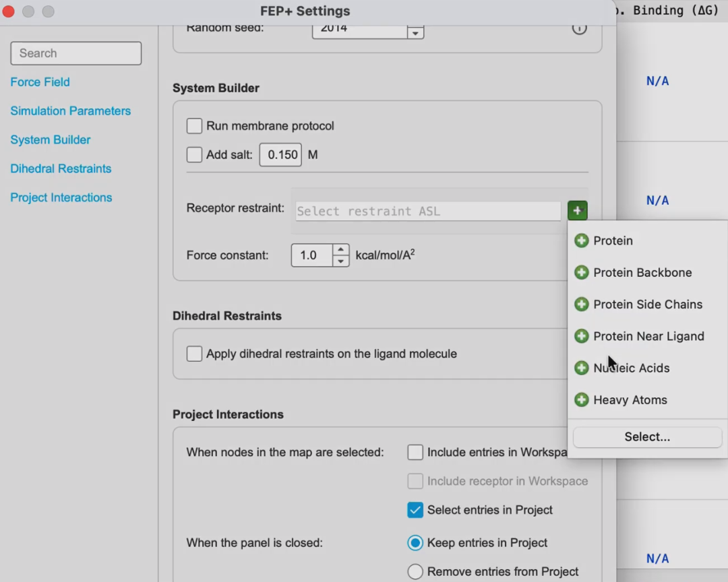Image resolution: width=728 pixels, height=582 pixels.
Task: Select Keep entries in Project radio
Action: click(x=415, y=542)
